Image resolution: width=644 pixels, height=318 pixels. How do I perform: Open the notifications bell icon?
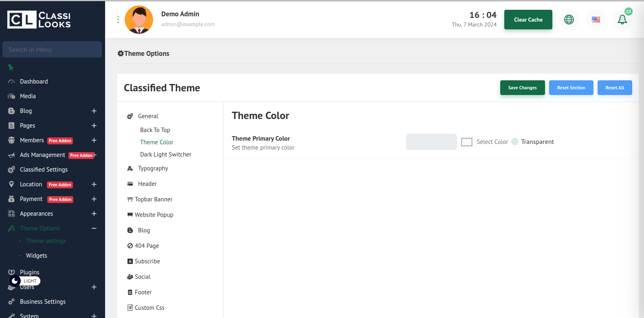tap(622, 20)
